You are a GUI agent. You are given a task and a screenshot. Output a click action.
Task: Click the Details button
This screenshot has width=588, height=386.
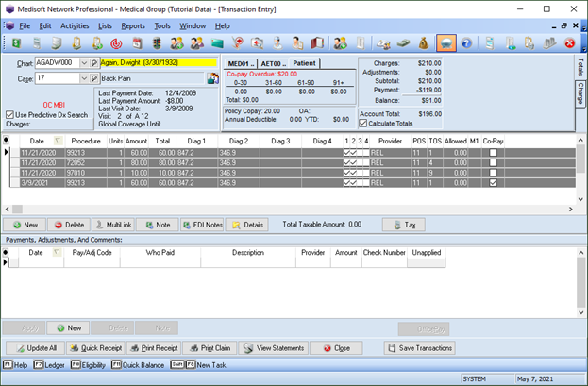click(247, 225)
